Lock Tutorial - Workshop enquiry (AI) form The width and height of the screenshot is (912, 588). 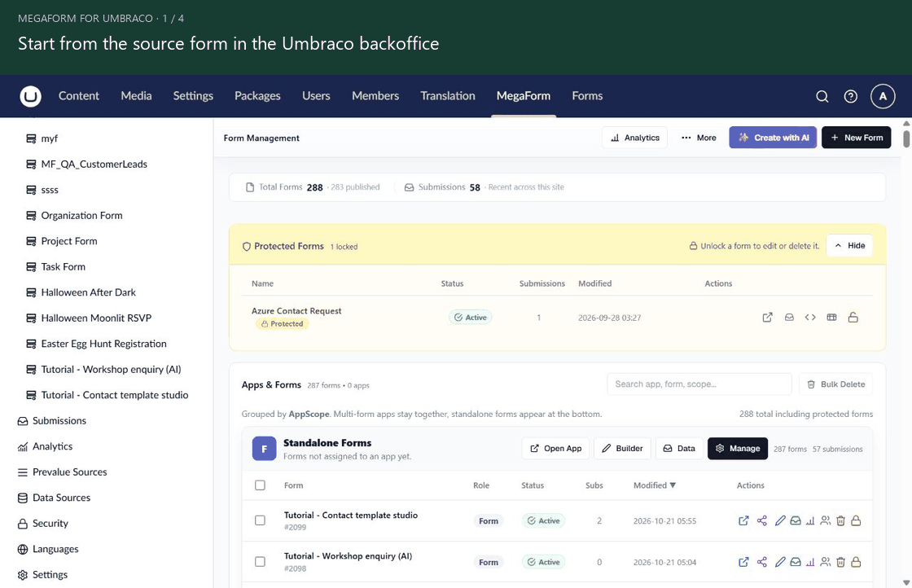[856, 562]
